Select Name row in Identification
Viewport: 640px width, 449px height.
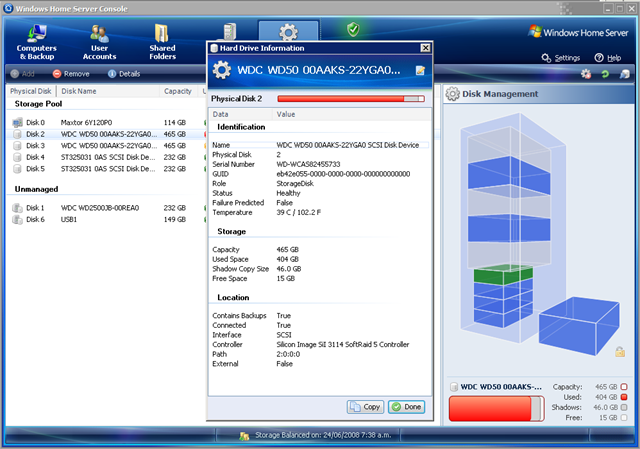click(320, 145)
